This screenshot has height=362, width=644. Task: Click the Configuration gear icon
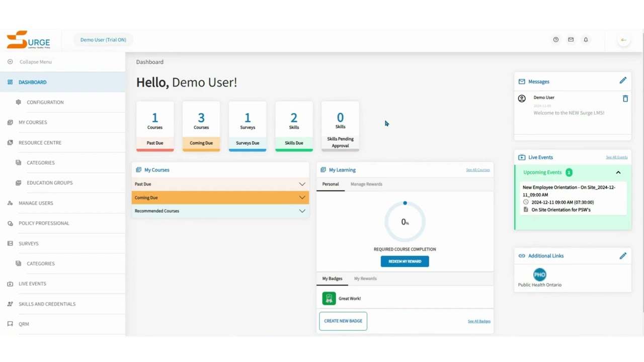tap(18, 102)
